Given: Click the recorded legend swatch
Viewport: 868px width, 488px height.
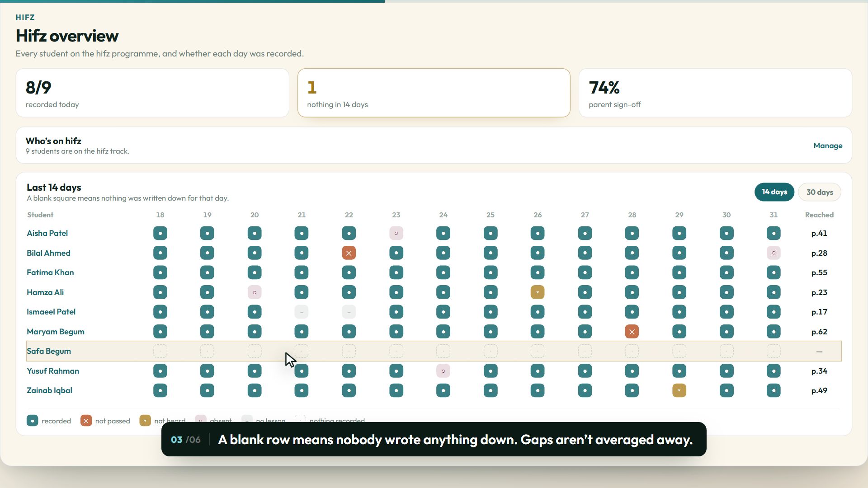Looking at the screenshot, I should click(32, 421).
